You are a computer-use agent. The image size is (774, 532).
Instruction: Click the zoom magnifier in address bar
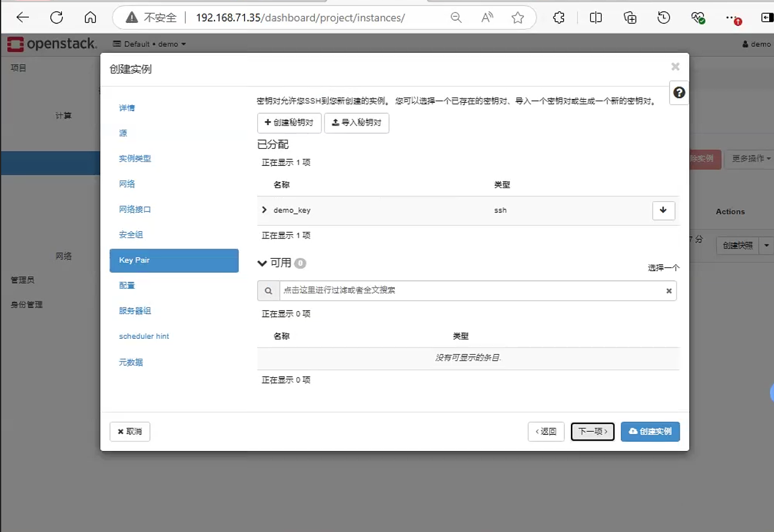456,18
